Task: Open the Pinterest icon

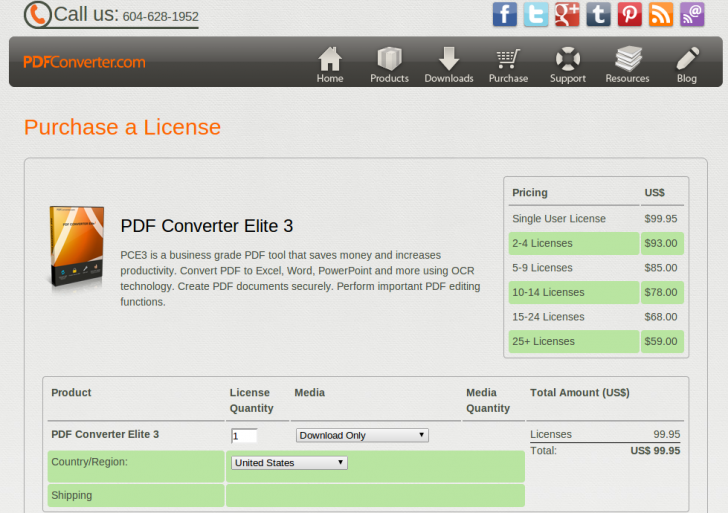Action: [x=629, y=14]
